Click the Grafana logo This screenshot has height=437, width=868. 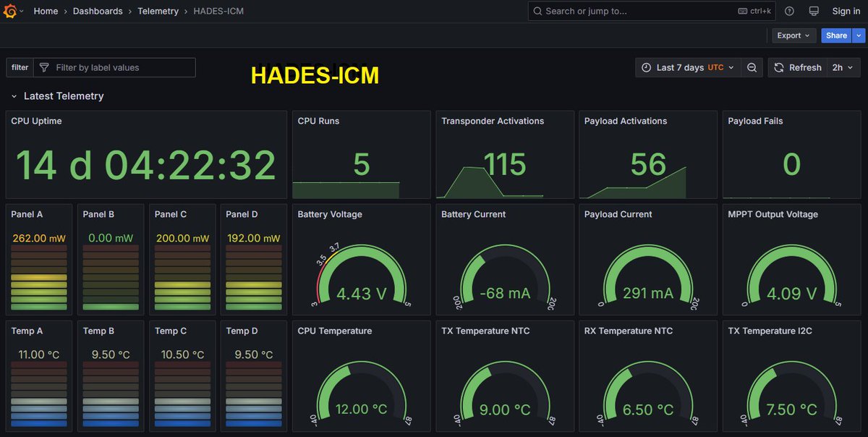(x=12, y=11)
